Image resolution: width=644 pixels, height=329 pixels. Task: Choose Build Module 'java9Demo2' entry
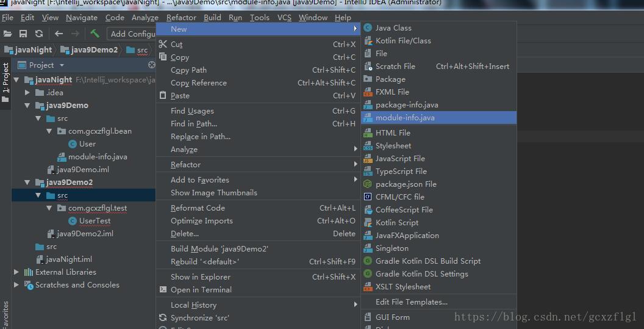point(257,248)
